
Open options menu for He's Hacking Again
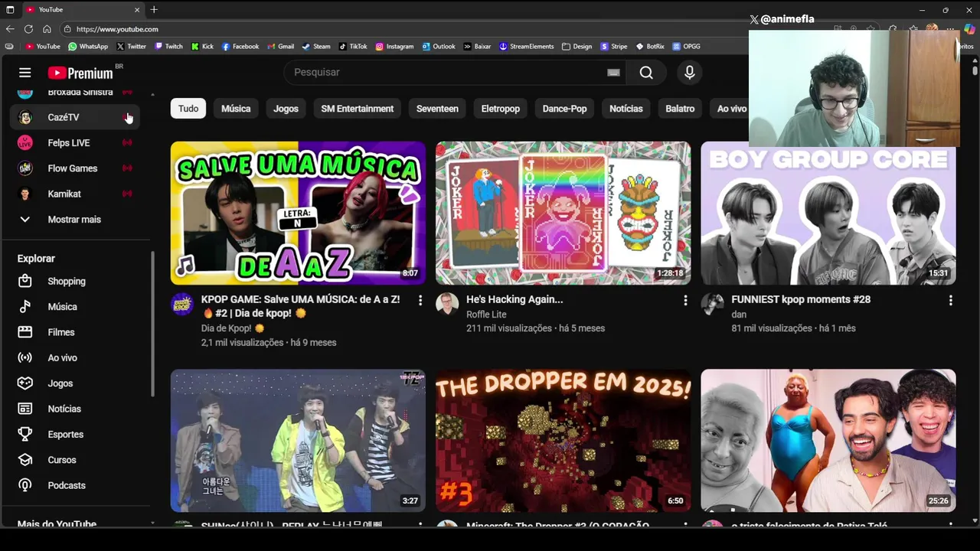pyautogui.click(x=685, y=300)
